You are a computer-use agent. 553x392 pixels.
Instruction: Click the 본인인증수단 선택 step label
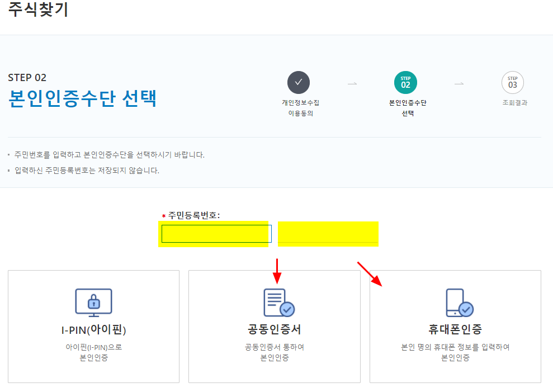point(408,108)
